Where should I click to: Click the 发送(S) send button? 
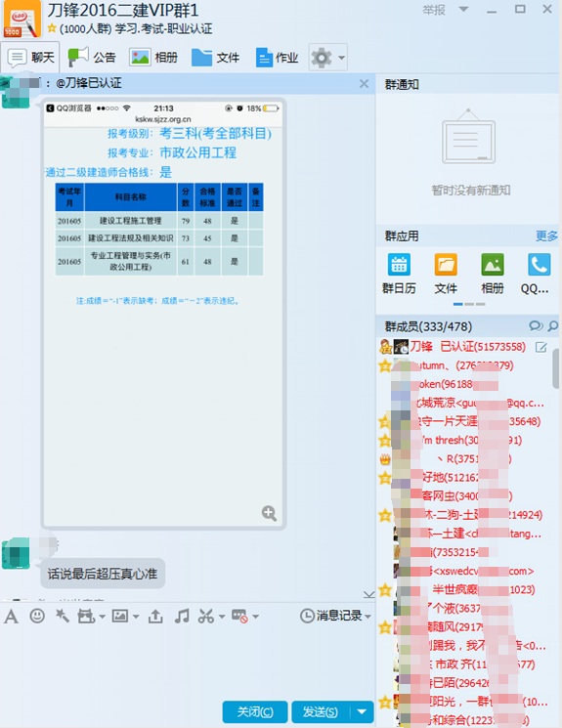[x=323, y=711]
